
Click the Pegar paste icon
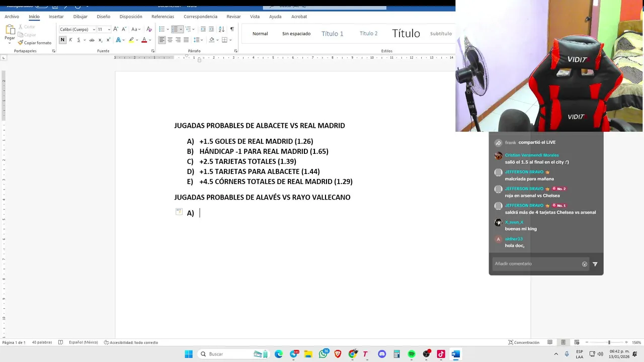pos(10,30)
